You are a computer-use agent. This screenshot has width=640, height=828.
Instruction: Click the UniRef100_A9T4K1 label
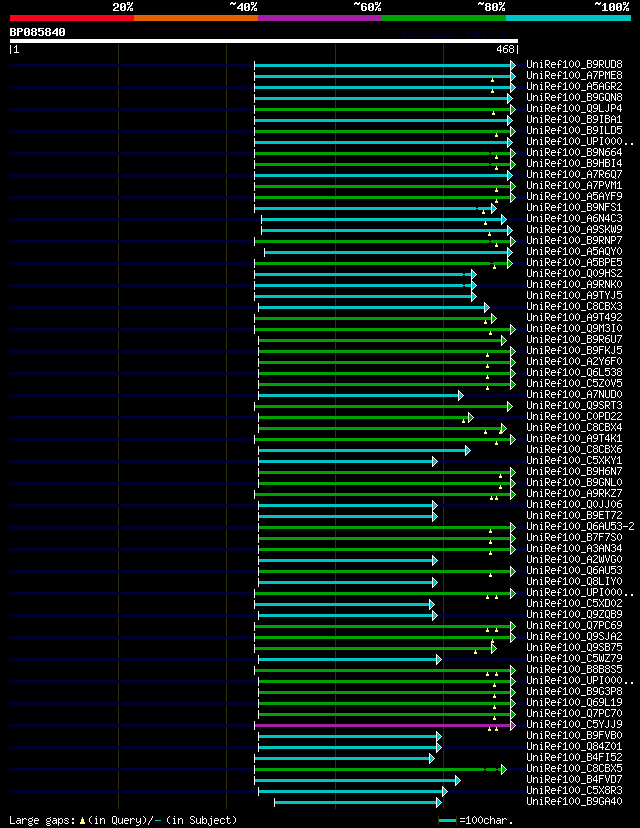pos(574,439)
